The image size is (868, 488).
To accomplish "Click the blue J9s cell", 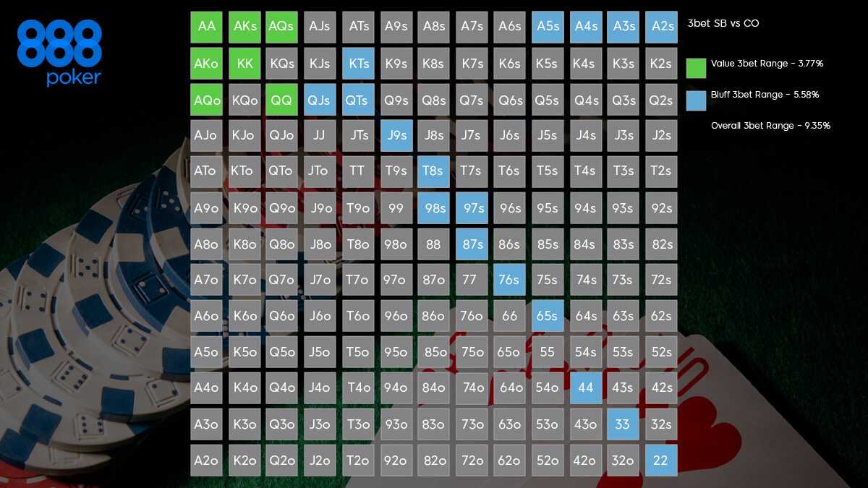I will (x=396, y=135).
